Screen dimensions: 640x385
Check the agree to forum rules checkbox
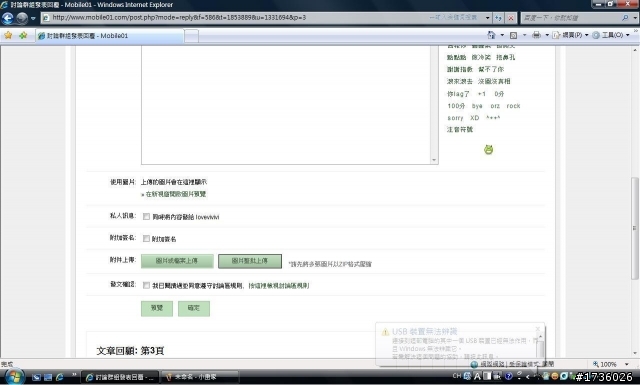point(146,285)
